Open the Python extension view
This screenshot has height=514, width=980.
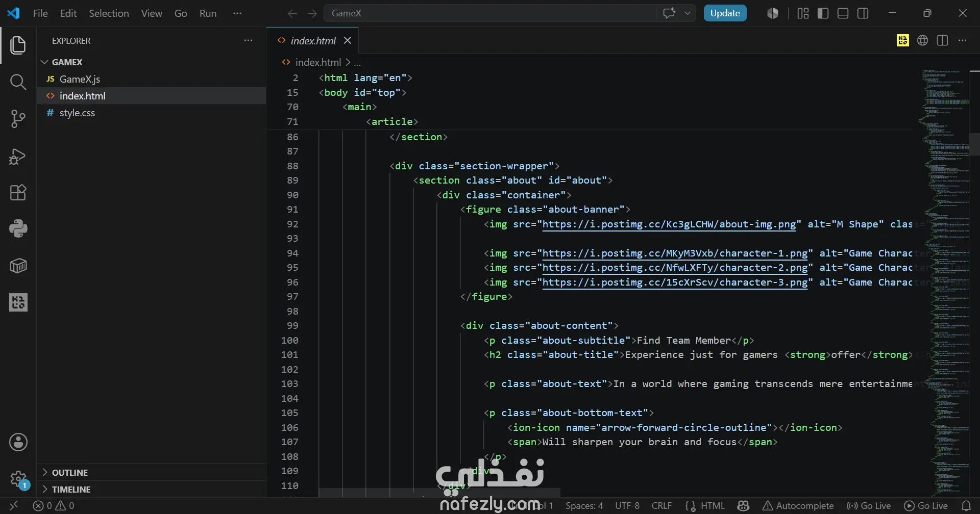click(18, 229)
